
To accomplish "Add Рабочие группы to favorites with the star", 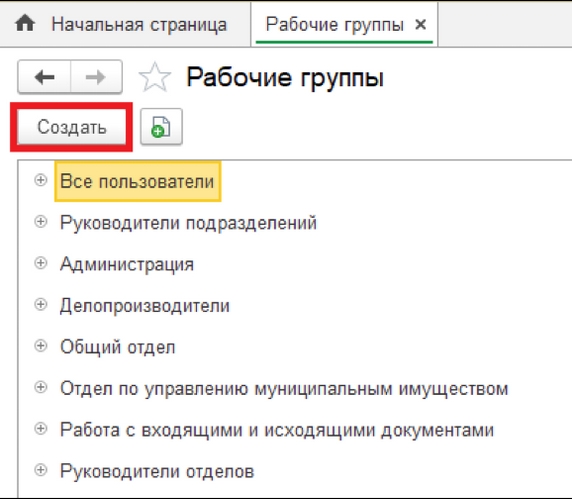I will point(155,77).
